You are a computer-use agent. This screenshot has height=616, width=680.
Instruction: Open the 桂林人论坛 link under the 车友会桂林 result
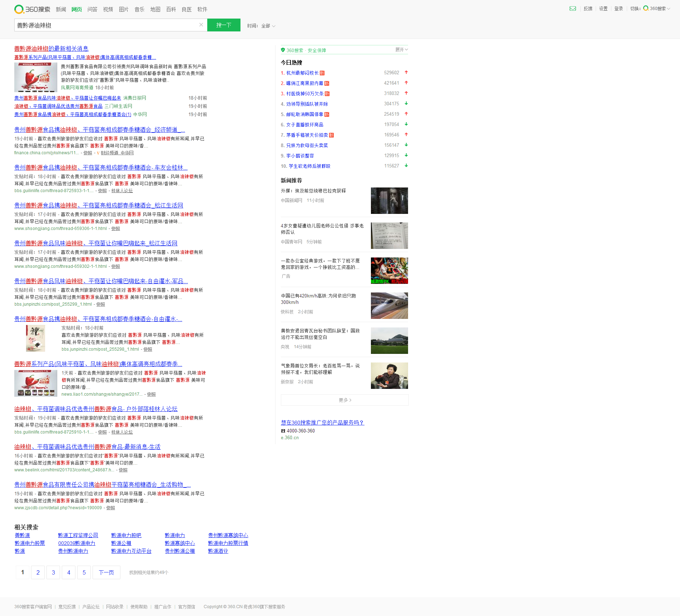click(122, 191)
